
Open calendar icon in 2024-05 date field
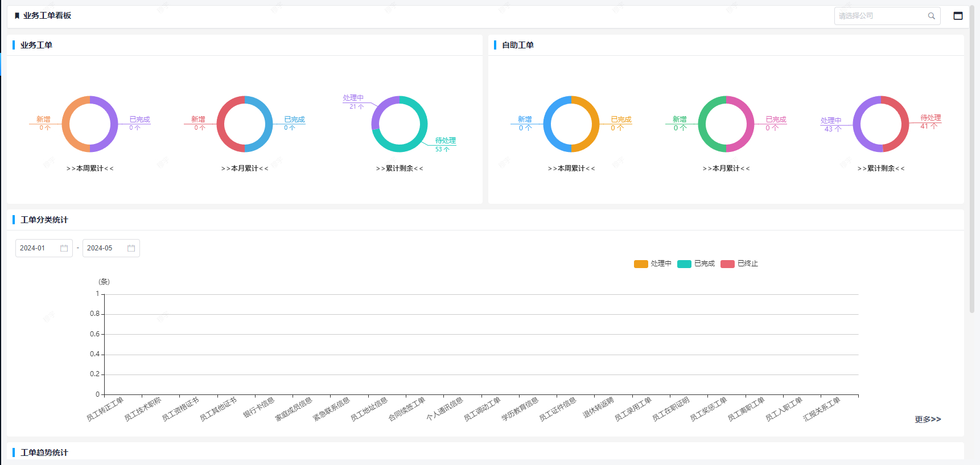131,248
